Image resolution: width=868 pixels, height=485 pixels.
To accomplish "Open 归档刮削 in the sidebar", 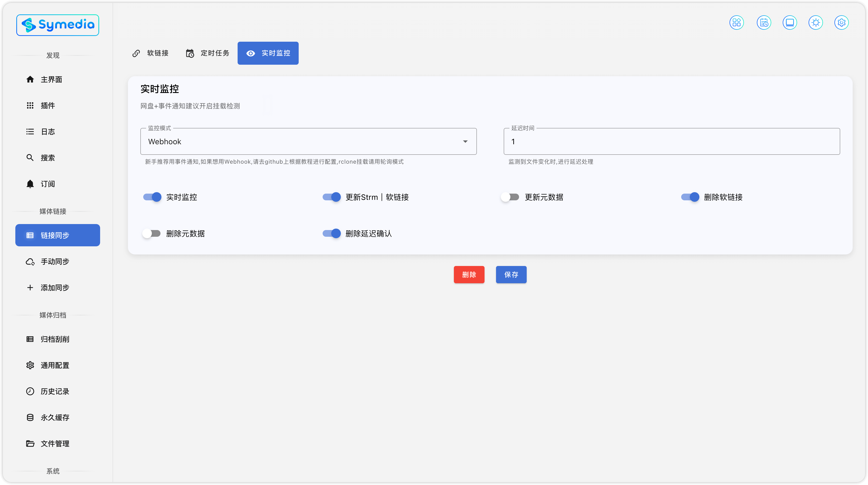I will pos(58,339).
